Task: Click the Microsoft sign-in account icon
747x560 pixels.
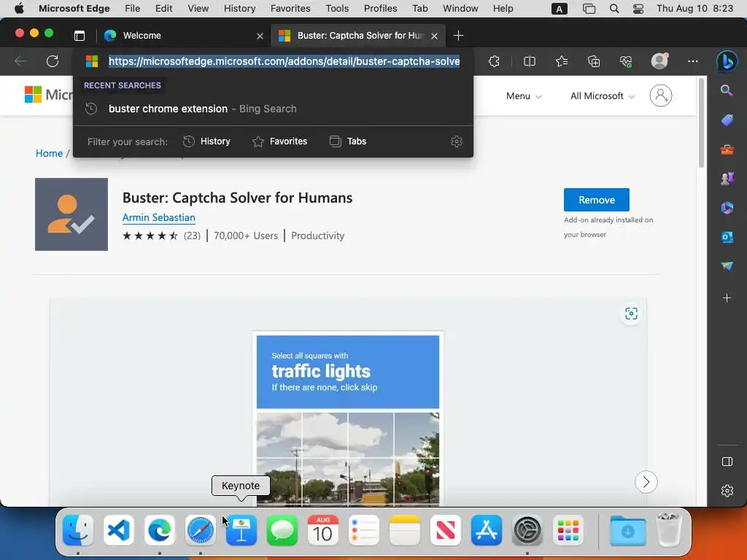Action: coord(661,96)
